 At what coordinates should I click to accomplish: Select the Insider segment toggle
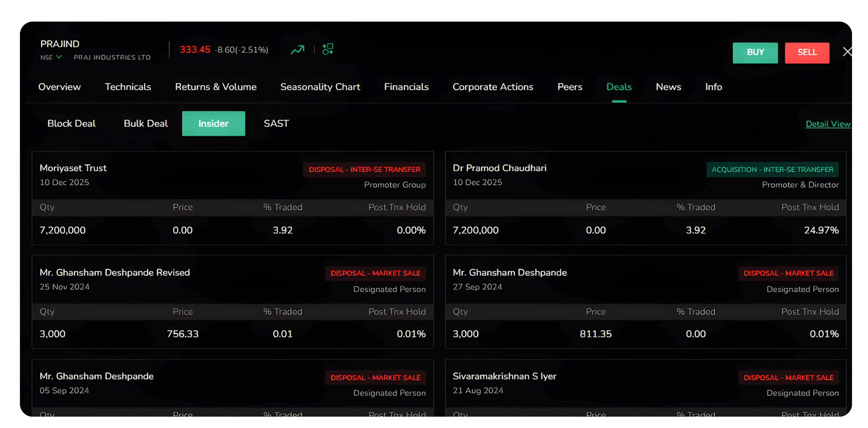coord(213,123)
